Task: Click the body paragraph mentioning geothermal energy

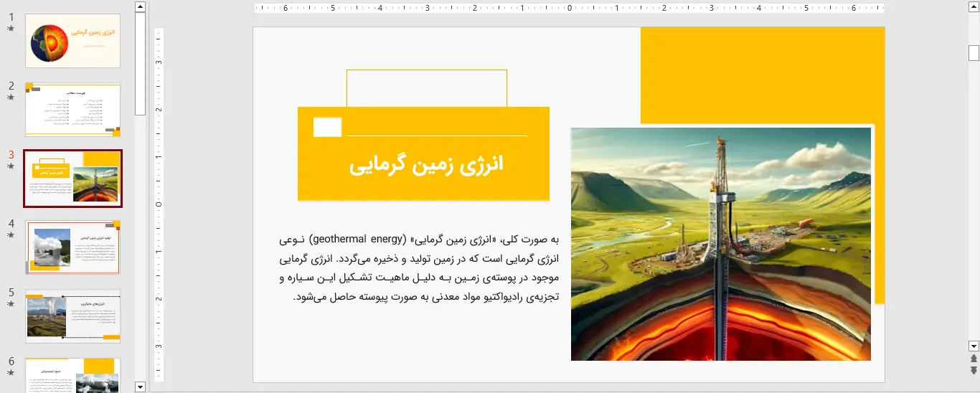Action: pyautogui.click(x=419, y=267)
